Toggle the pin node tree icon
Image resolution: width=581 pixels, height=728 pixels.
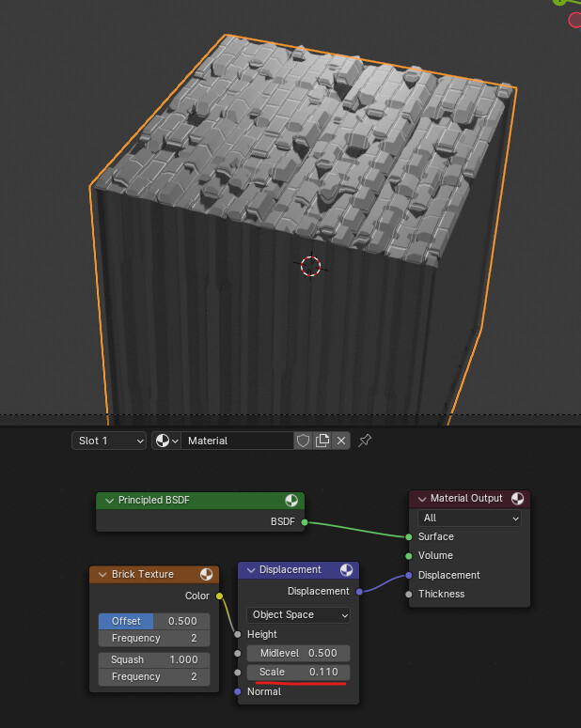365,441
